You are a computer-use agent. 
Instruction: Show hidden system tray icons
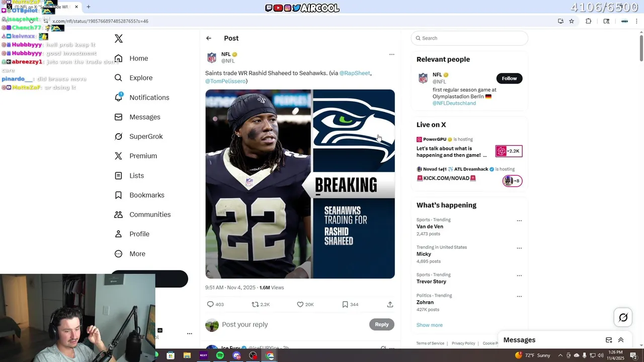point(560,355)
